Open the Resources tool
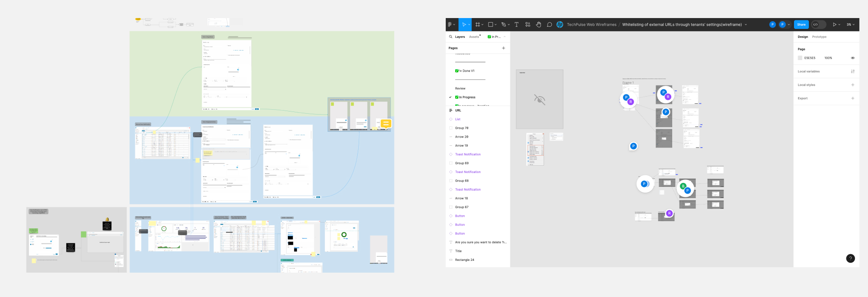Image resolution: width=868 pixels, height=297 pixels. [x=527, y=24]
